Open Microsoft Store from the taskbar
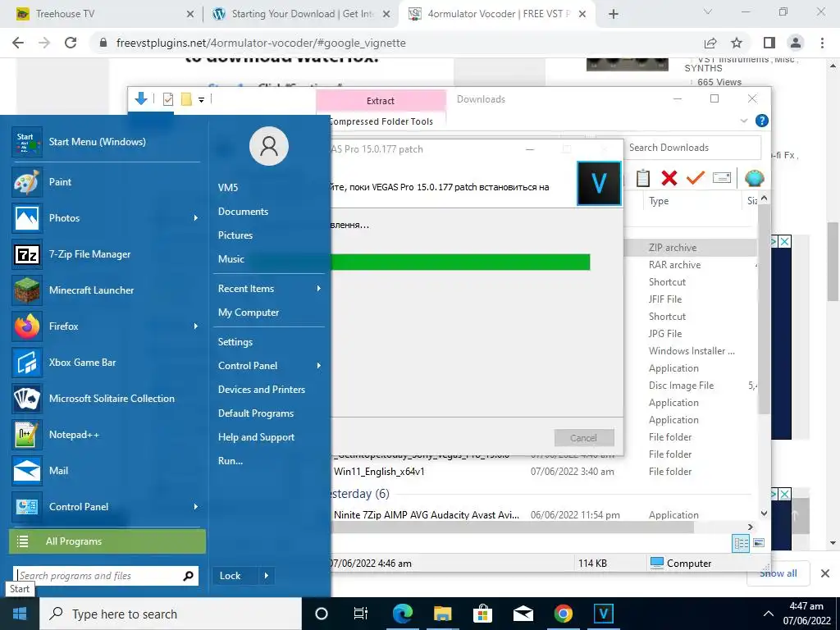Viewport: 840px width, 630px height. [x=482, y=614]
